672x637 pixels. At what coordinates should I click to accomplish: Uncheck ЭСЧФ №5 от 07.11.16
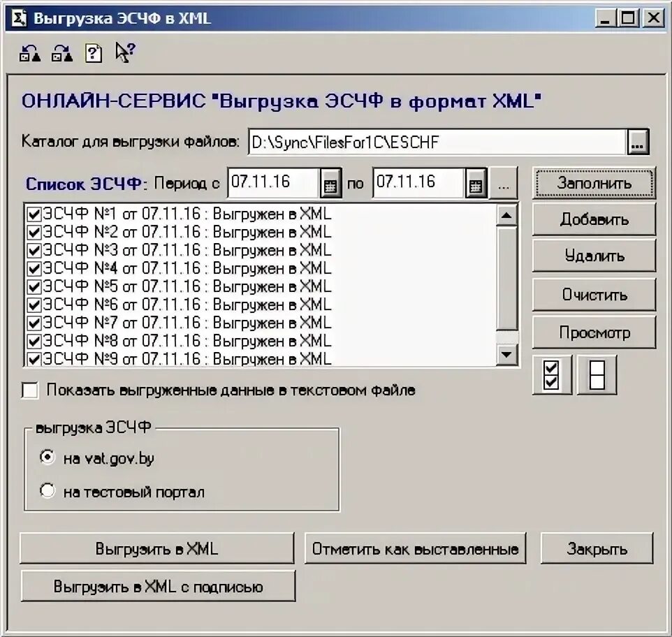click(x=34, y=286)
